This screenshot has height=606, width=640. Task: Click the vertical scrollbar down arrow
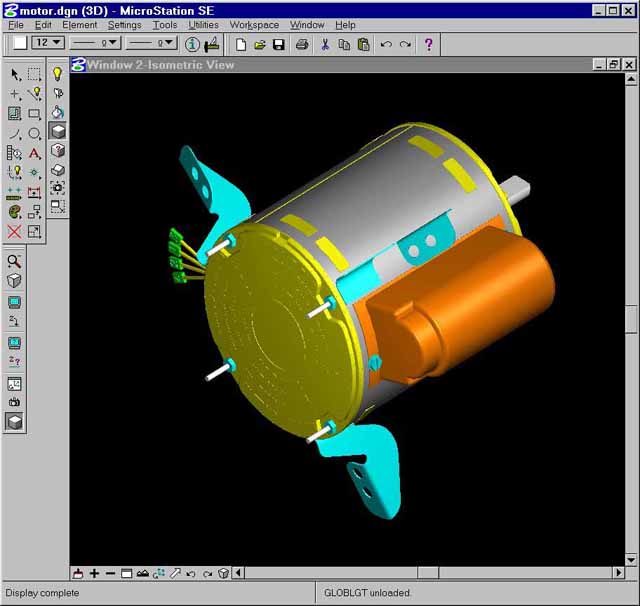coord(631,557)
